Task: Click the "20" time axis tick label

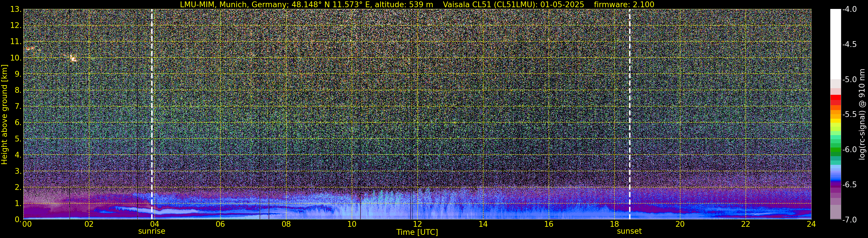Action: pyautogui.click(x=680, y=224)
